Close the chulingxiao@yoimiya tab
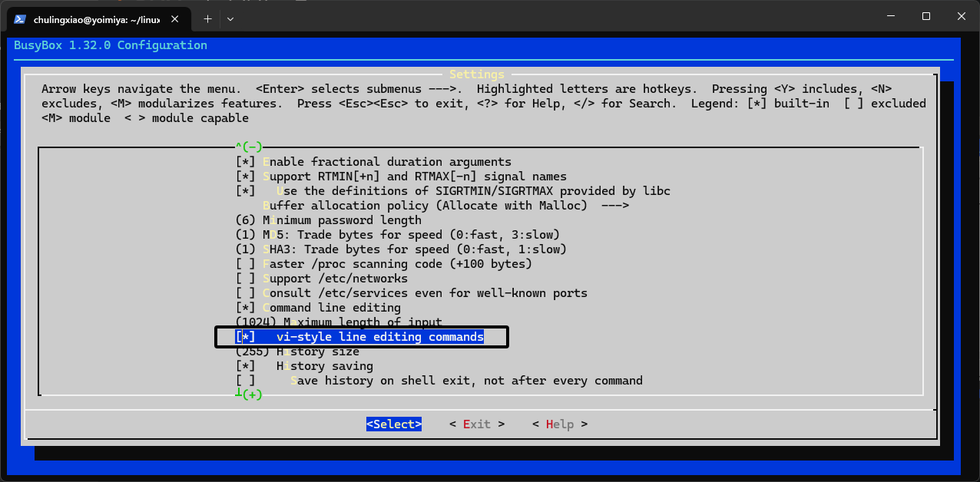980x482 pixels. (x=176, y=18)
